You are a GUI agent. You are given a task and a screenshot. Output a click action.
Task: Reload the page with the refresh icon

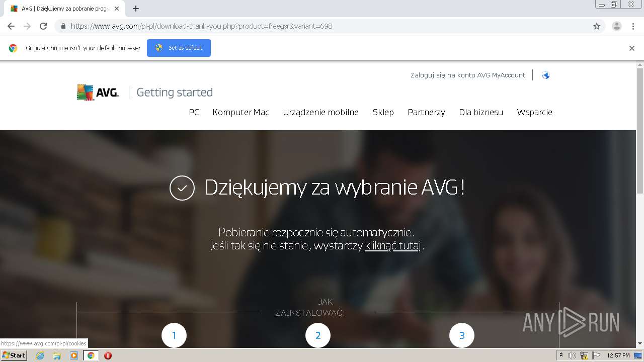(43, 26)
